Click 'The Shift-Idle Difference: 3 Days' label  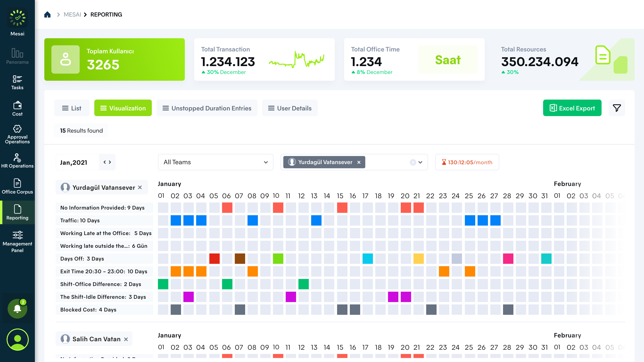coord(105,297)
